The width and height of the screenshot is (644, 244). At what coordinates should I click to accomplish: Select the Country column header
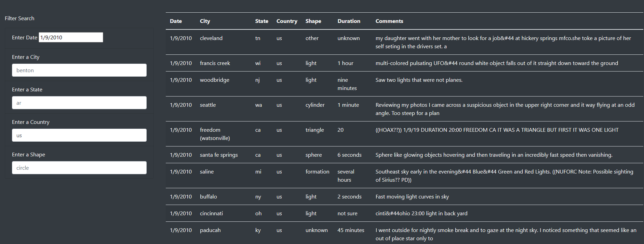click(287, 21)
